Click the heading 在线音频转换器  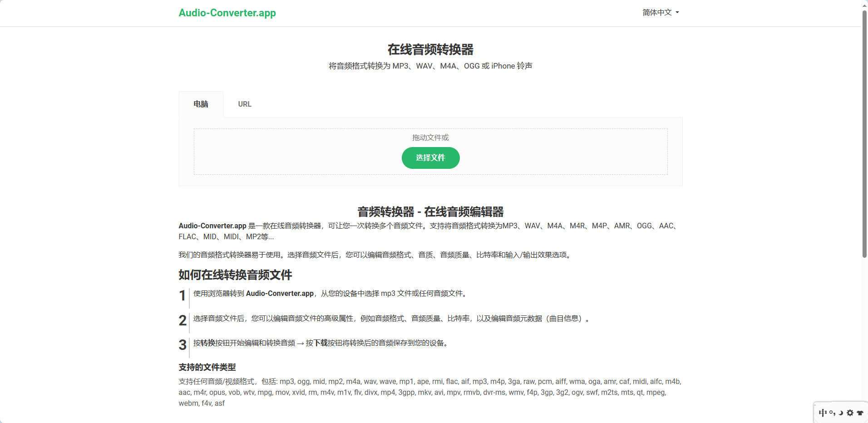point(430,49)
